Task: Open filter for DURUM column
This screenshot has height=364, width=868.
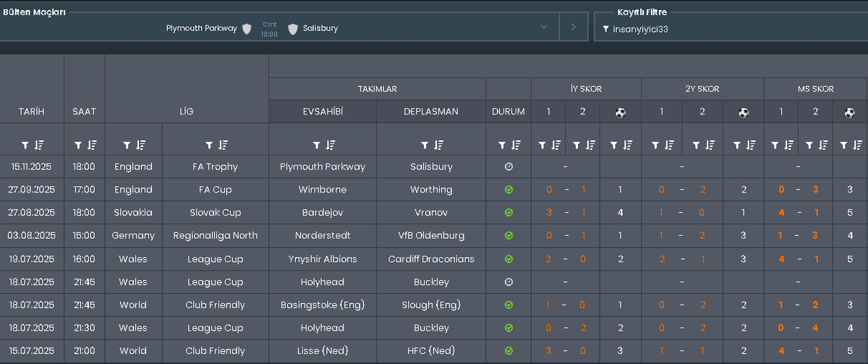Action: (502, 145)
